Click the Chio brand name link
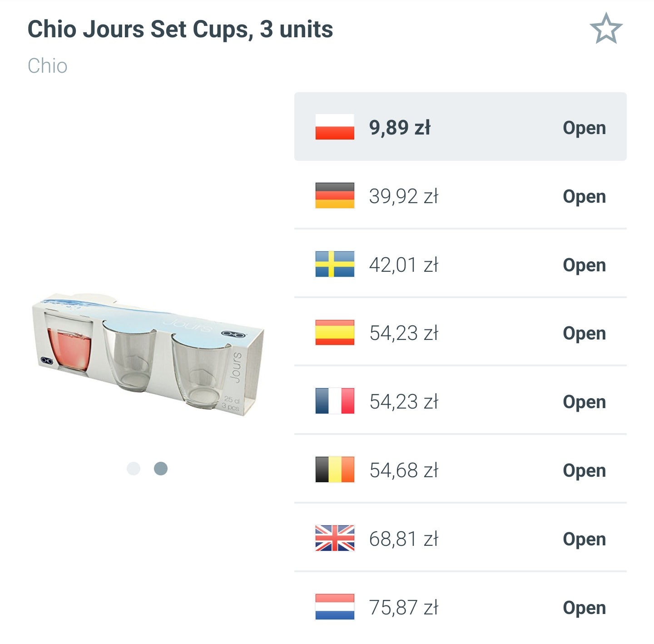This screenshot has width=654, height=644. pyautogui.click(x=47, y=65)
